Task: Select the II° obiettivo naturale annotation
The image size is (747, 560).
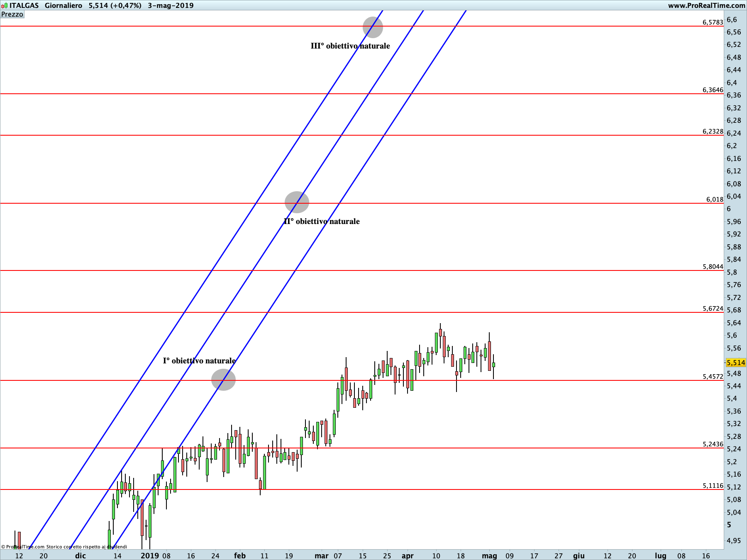Action: click(322, 222)
